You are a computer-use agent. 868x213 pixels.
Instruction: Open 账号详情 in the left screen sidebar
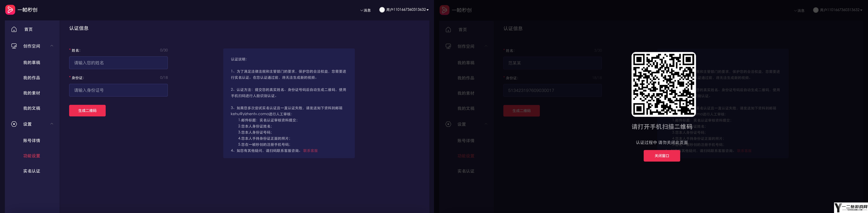pyautogui.click(x=32, y=140)
